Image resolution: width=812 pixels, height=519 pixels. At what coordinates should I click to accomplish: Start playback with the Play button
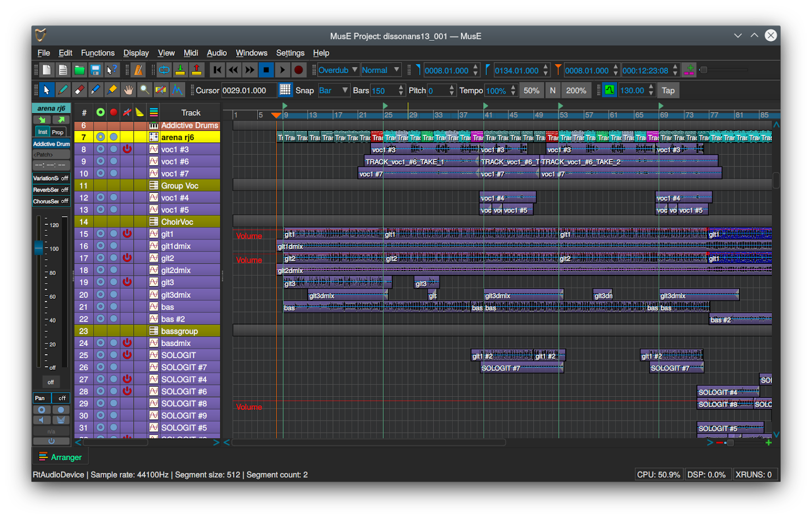(283, 70)
